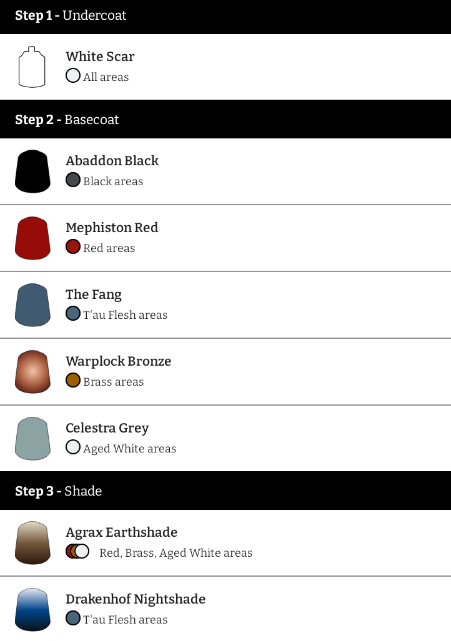451x641 pixels.
Task: Expand the Step 3 - Shade section header
Action: pos(225,491)
